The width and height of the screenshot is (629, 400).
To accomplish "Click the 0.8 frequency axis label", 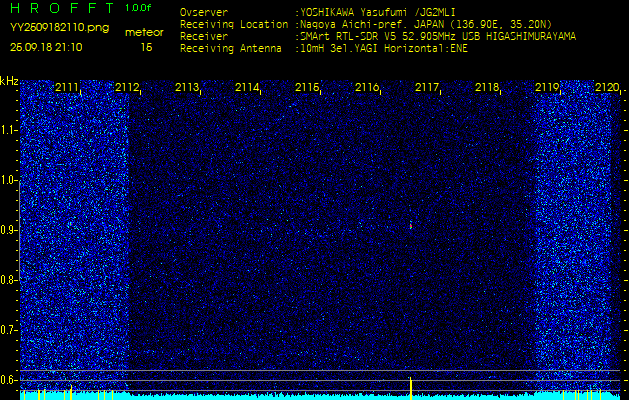I will click(7, 280).
